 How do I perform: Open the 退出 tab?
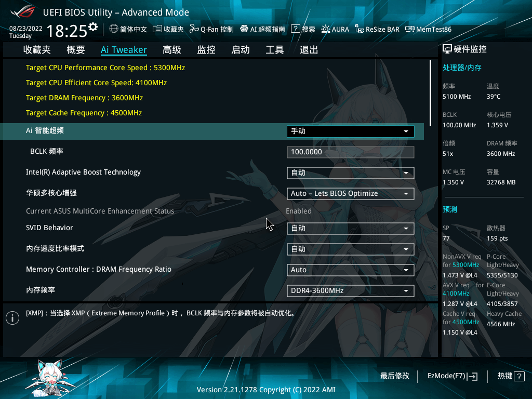(309, 50)
